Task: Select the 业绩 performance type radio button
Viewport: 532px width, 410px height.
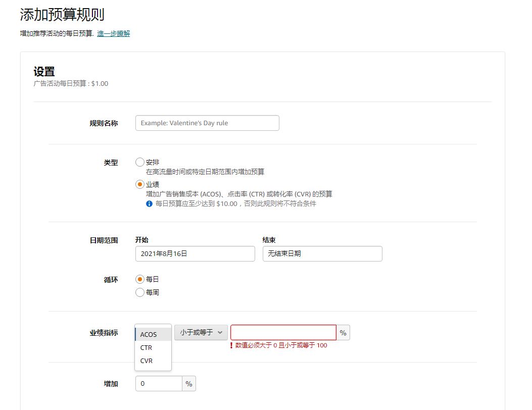Action: 140,184
